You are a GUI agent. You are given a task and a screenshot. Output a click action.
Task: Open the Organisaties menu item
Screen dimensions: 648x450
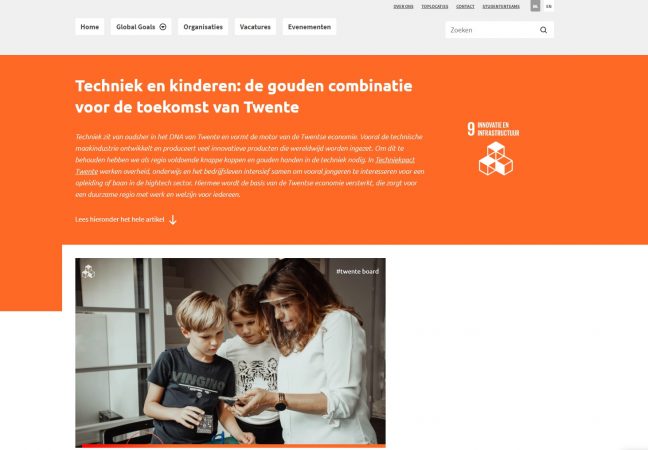203,27
